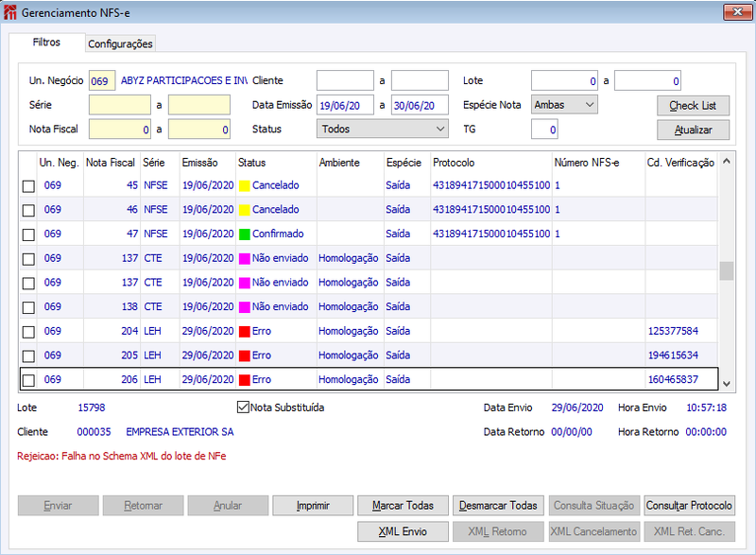Viewport: 756px width, 555px height.
Task: Click the XML Envio button
Action: 403,531
